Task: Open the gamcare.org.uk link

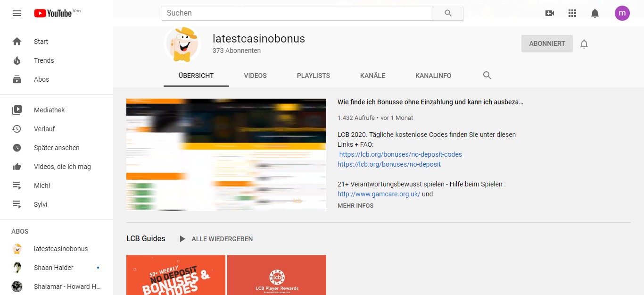Action: point(379,194)
